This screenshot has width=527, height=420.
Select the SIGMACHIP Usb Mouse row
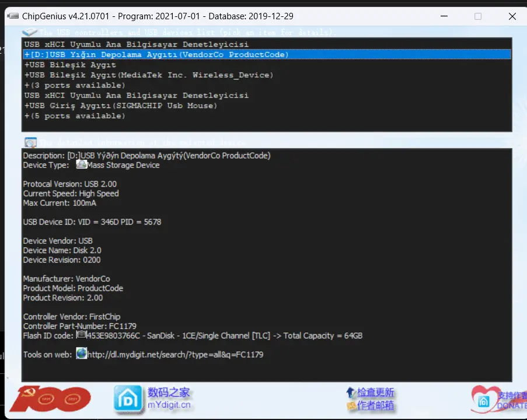[x=267, y=106]
